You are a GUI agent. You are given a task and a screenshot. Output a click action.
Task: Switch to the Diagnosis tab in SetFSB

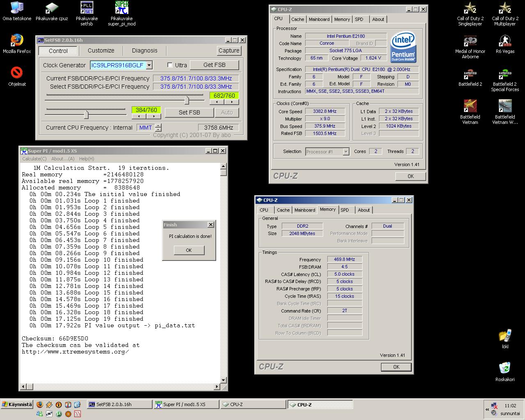point(144,50)
